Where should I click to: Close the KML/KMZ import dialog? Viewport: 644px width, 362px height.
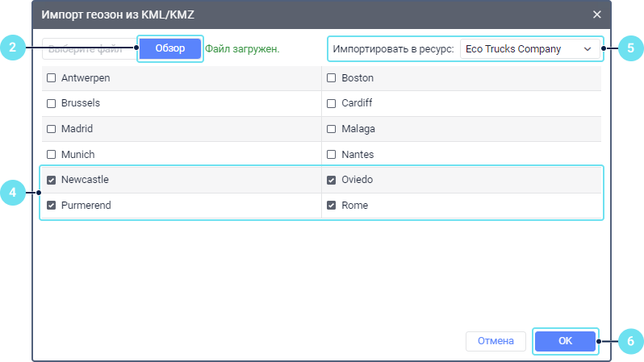597,15
